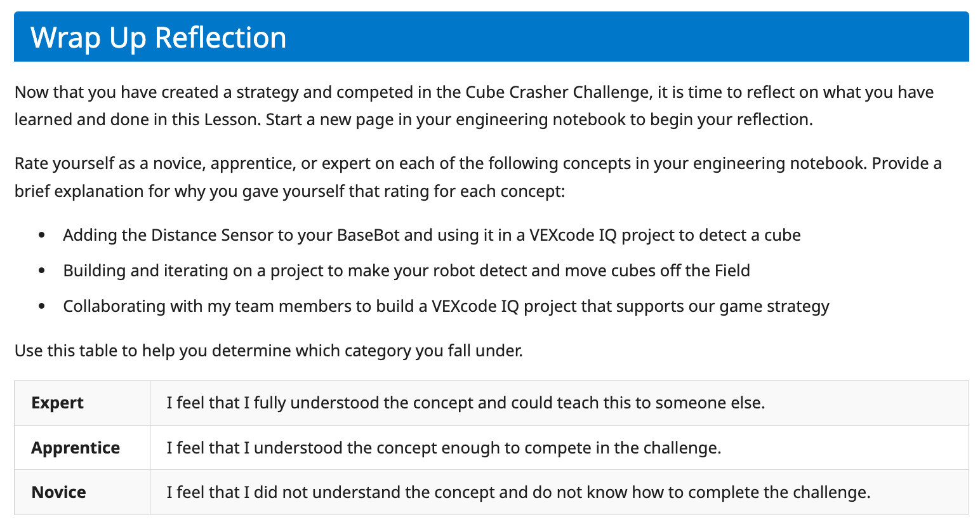This screenshot has width=980, height=531.
Task: Click the bullet dot before Collaborating with my team
Action: tap(42, 307)
